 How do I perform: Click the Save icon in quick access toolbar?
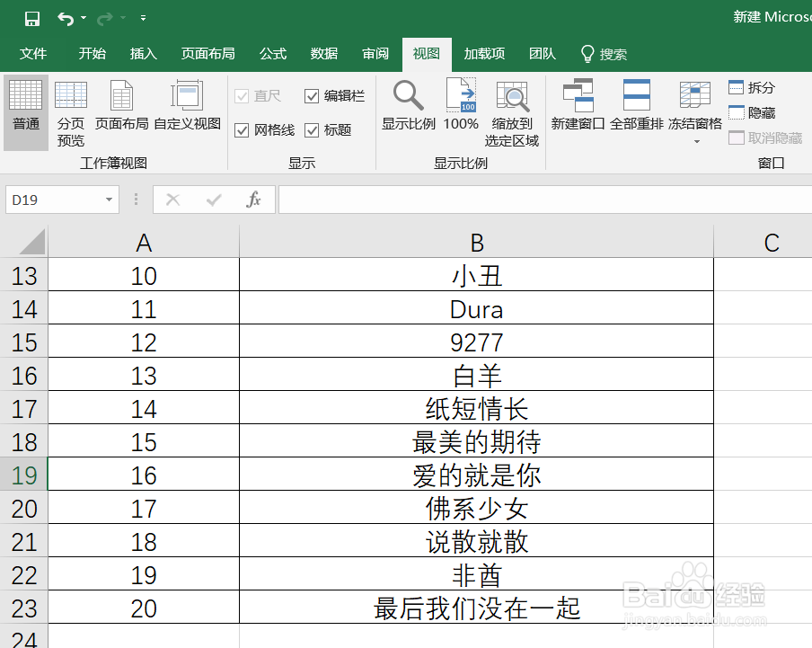pyautogui.click(x=32, y=19)
